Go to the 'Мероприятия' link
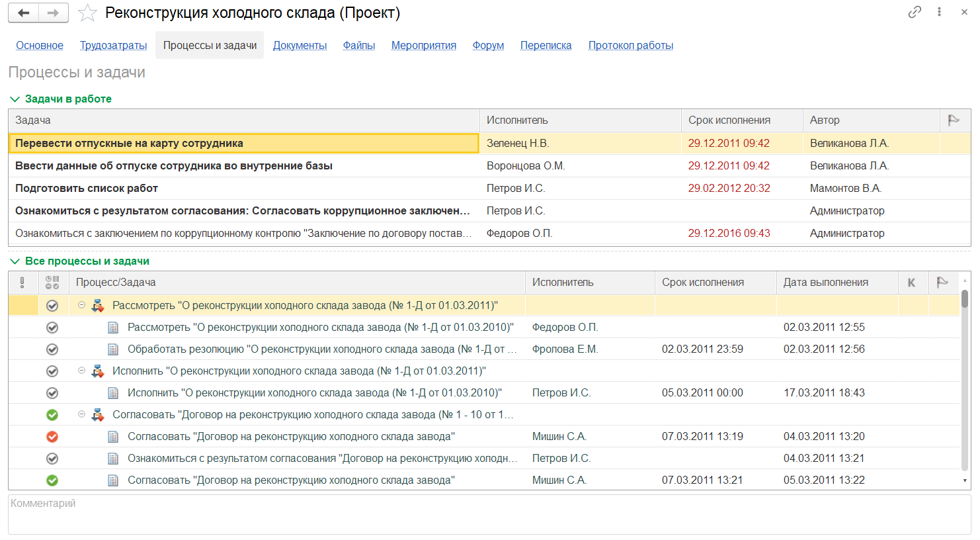Viewport: 980px width, 540px height. click(423, 46)
